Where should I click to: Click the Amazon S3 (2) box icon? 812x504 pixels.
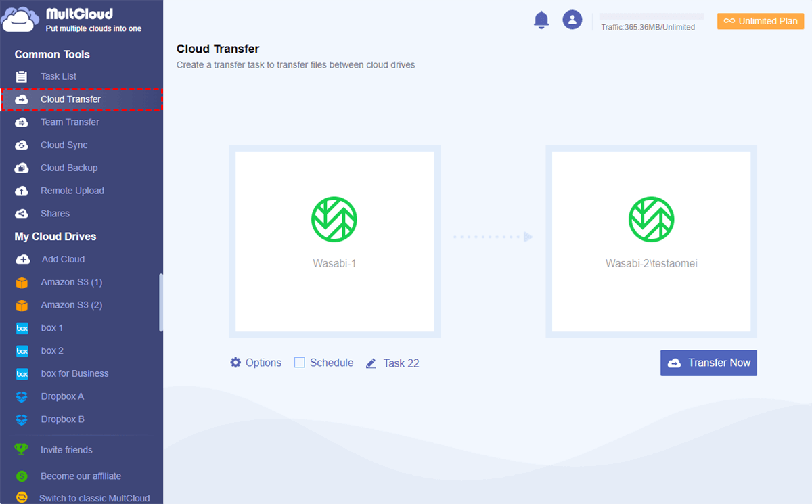point(22,305)
